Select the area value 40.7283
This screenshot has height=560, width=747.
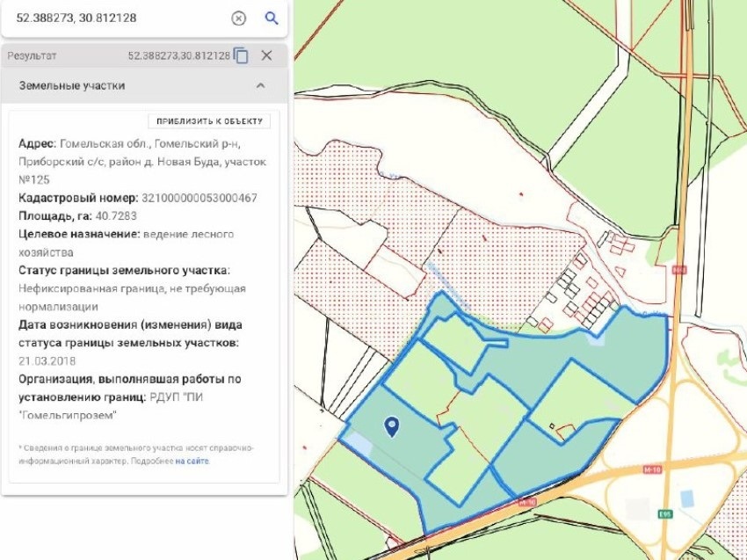(x=116, y=216)
